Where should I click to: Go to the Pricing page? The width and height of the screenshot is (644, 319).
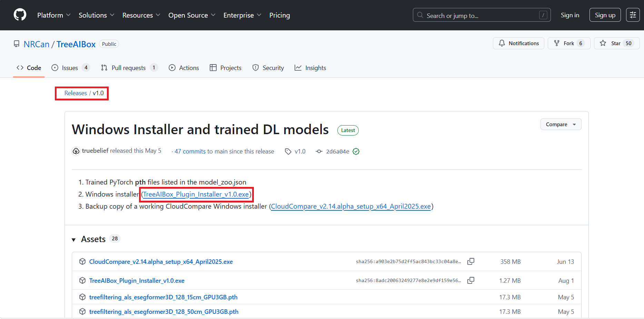pyautogui.click(x=279, y=15)
